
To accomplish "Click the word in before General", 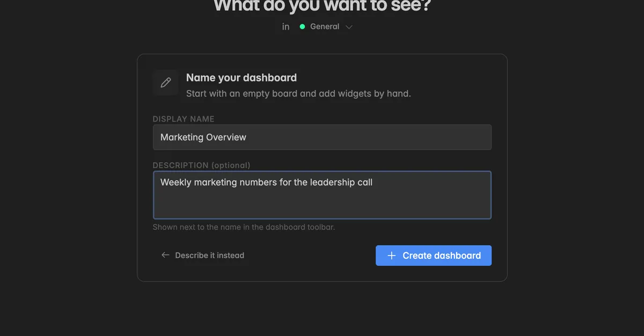I will 286,27.
